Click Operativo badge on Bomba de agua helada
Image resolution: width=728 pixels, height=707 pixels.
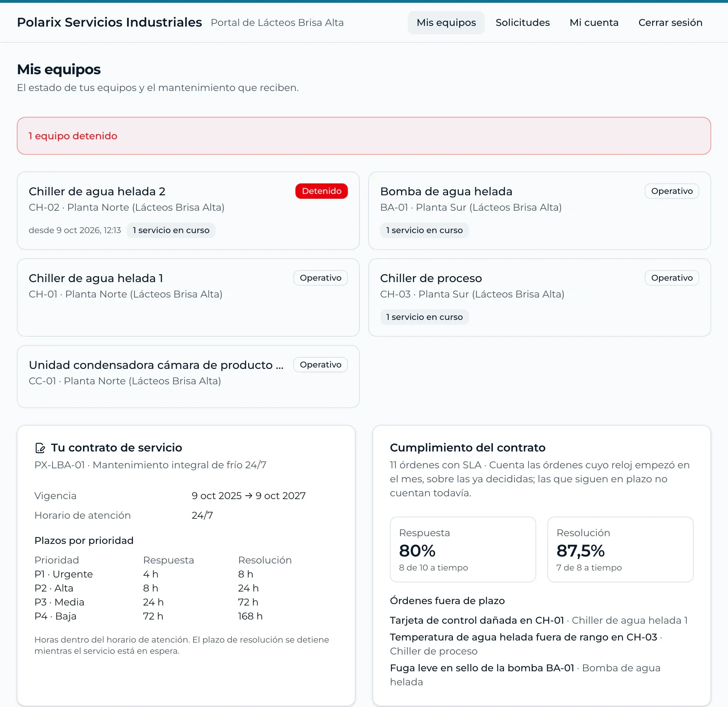(672, 191)
